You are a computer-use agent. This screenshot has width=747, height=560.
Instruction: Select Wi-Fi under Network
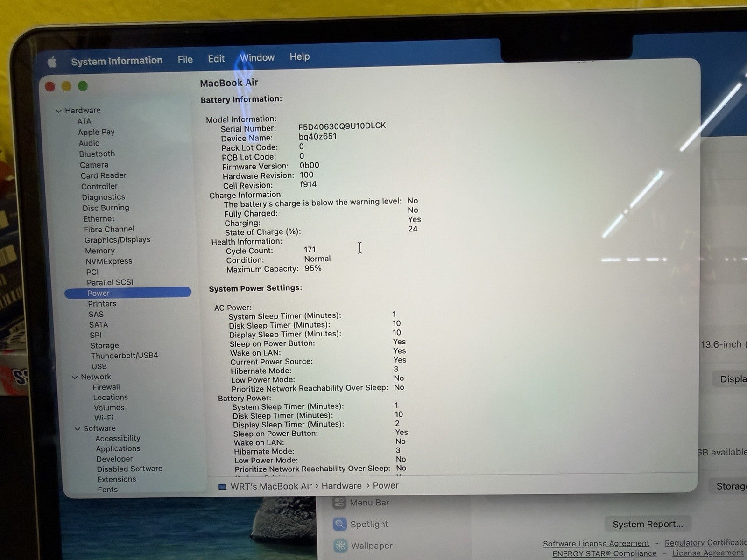(x=104, y=418)
